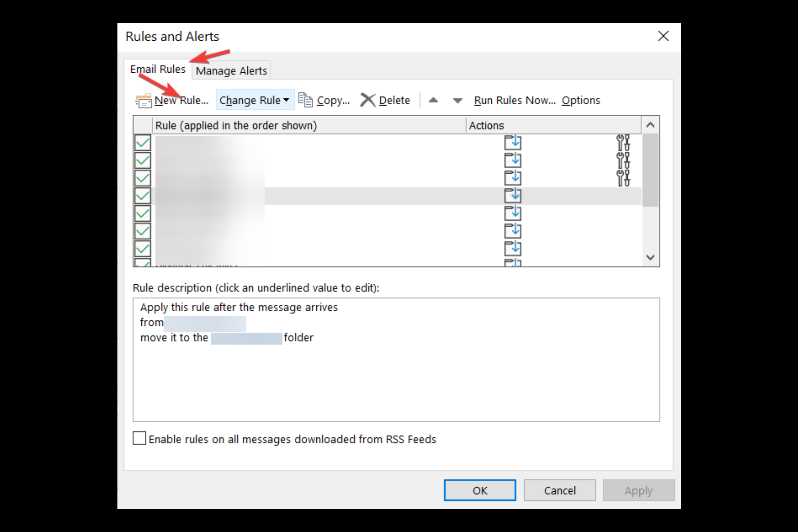Click the Copy... button

pyautogui.click(x=325, y=100)
